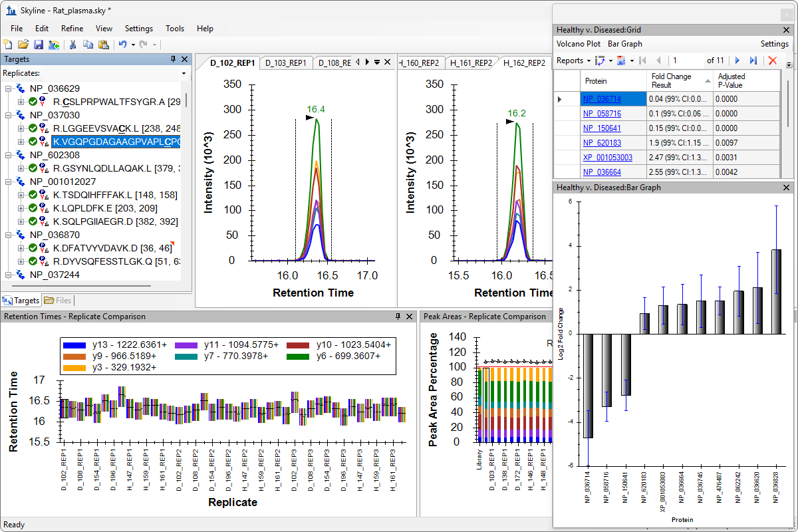Open a file with the folder icon
The image size is (798, 532).
23,45
